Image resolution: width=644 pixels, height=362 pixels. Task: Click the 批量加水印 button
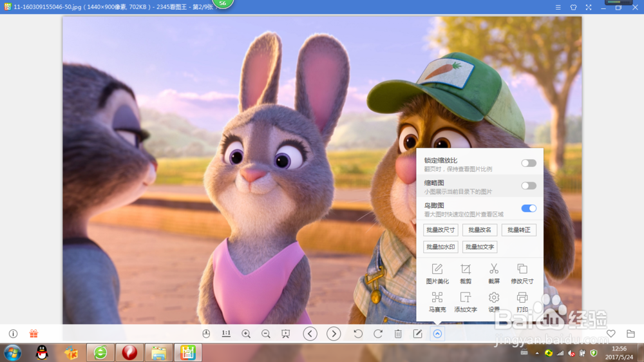[440, 247]
